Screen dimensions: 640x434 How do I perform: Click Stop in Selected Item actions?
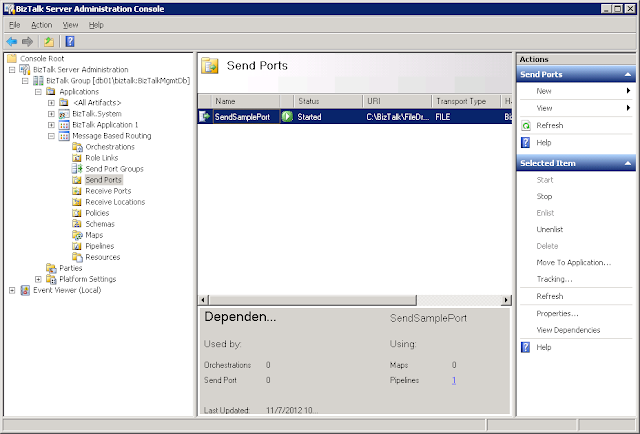[544, 196]
